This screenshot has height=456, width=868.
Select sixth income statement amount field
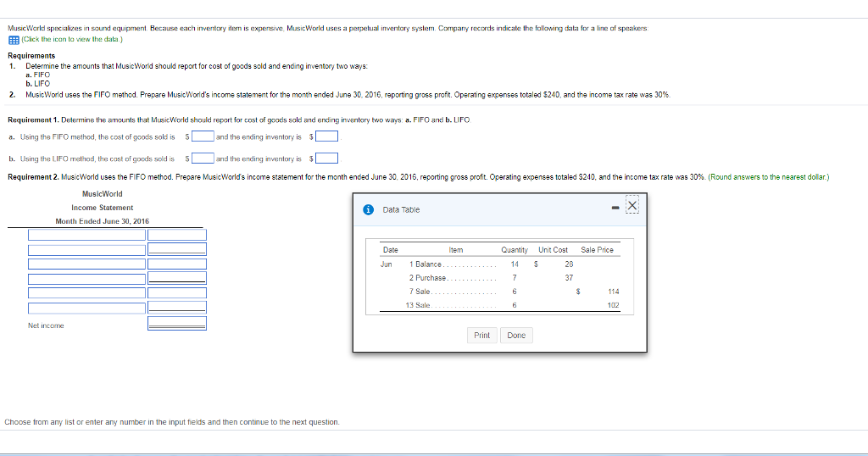tap(177, 307)
